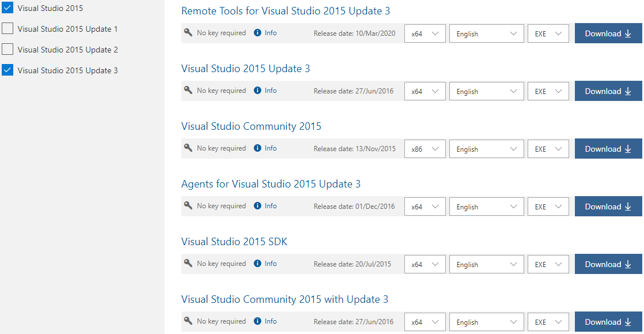Click Release date 01/Dec/2016 text
The height and width of the screenshot is (334, 644).
(x=354, y=206)
